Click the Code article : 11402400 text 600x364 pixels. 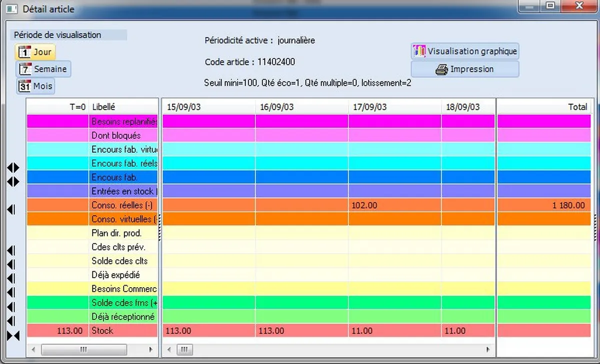pyautogui.click(x=250, y=62)
